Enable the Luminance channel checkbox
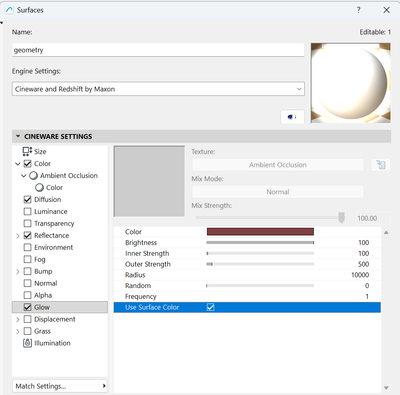 pos(28,211)
